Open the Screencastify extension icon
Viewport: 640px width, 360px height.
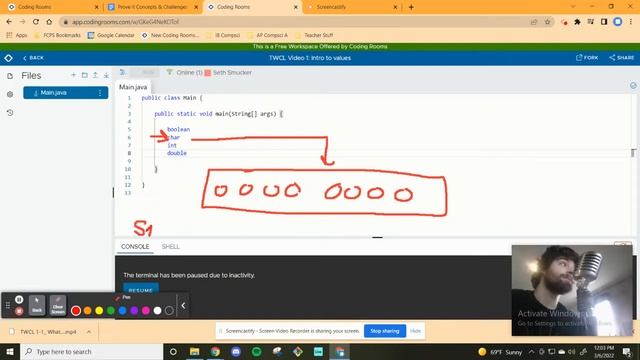[564, 22]
